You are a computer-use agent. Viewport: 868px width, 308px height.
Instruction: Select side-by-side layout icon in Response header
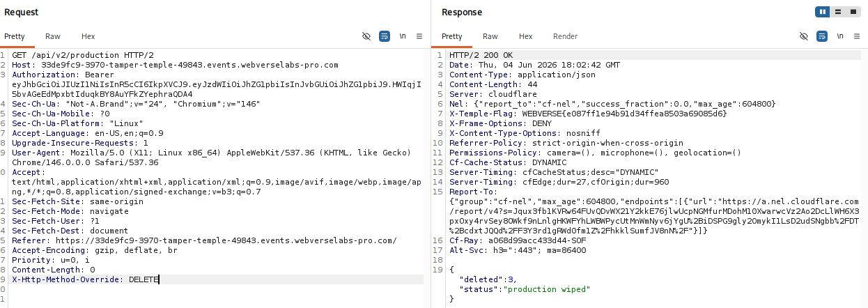[823, 12]
